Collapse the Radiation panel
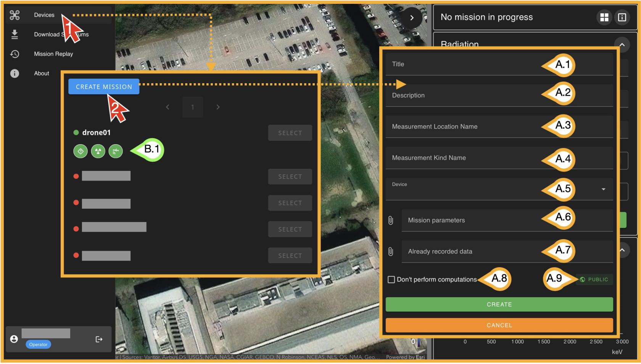641x364 pixels. point(622,45)
